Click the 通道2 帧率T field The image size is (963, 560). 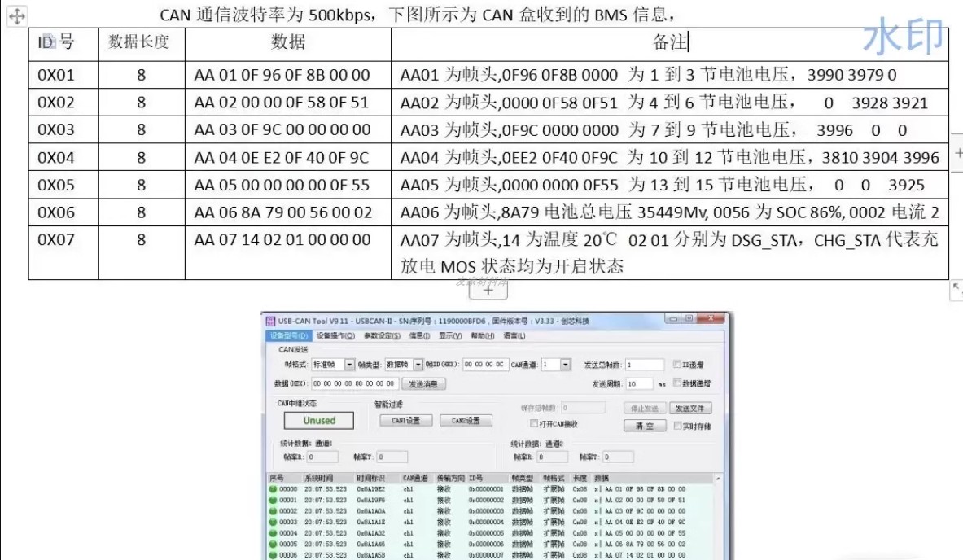618,457
